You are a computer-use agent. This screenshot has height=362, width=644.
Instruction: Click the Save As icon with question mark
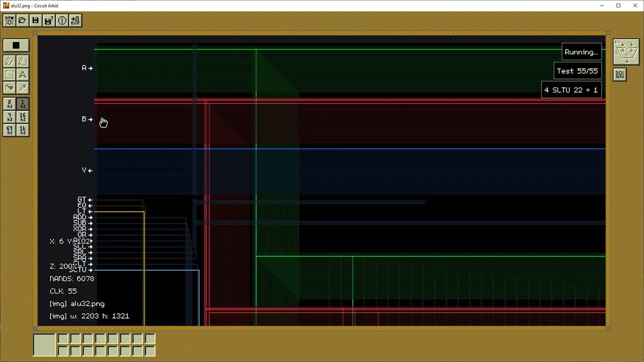[48, 20]
